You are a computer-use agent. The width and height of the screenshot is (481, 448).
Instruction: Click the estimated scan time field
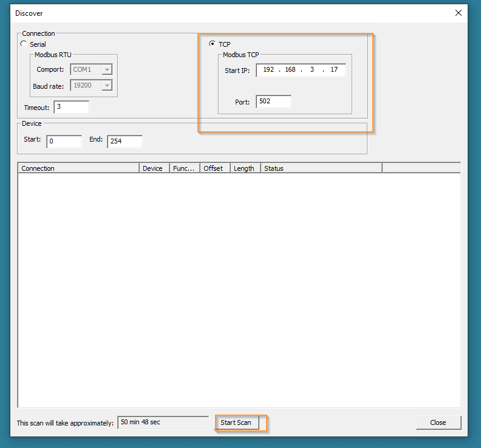(163, 422)
